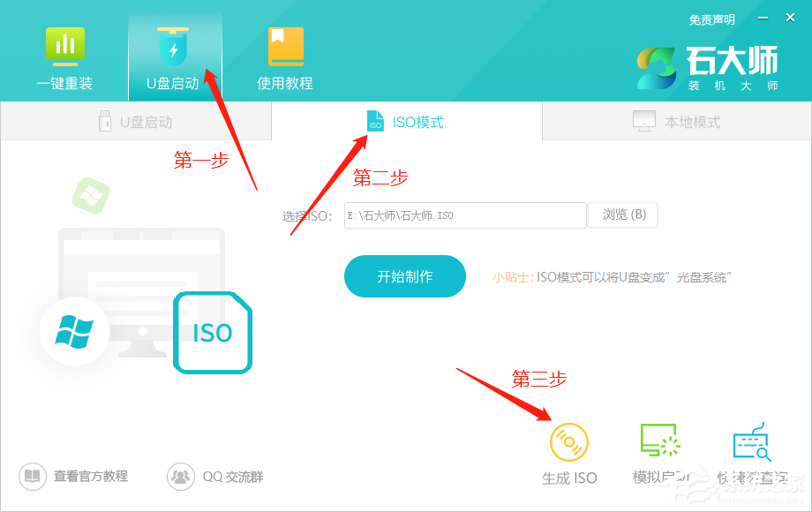The height and width of the screenshot is (512, 812).
Task: Switch to the U盘启动 tab
Action: (x=136, y=122)
